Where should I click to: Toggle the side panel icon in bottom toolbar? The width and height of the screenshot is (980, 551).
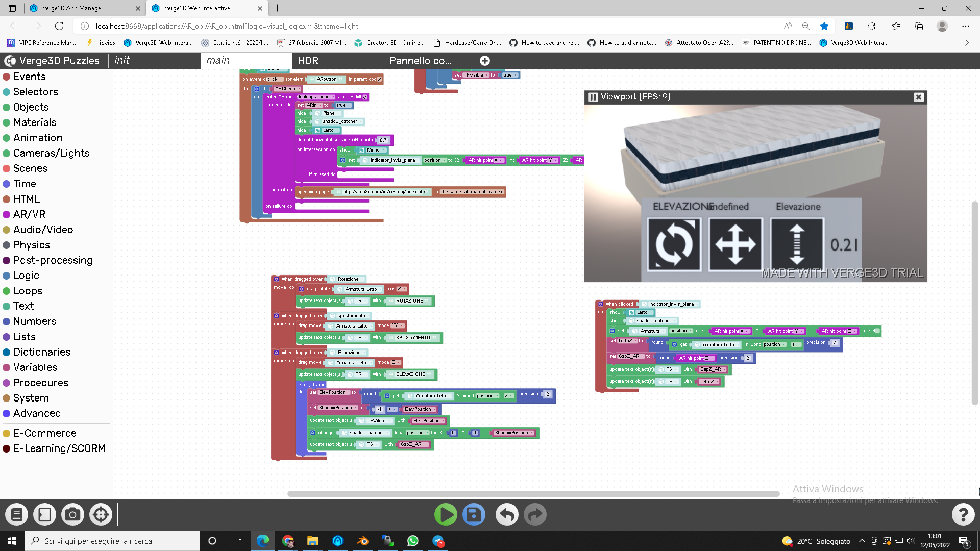point(44,515)
